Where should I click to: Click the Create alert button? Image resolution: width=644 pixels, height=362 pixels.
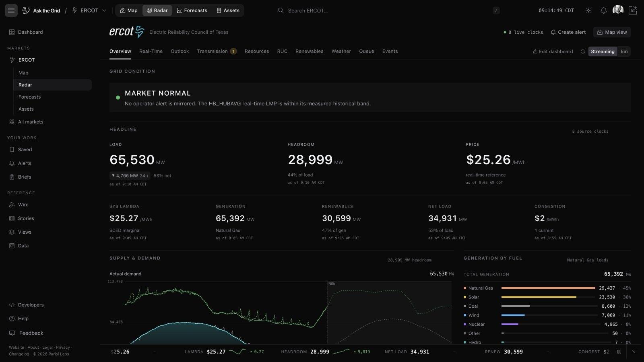(x=568, y=32)
